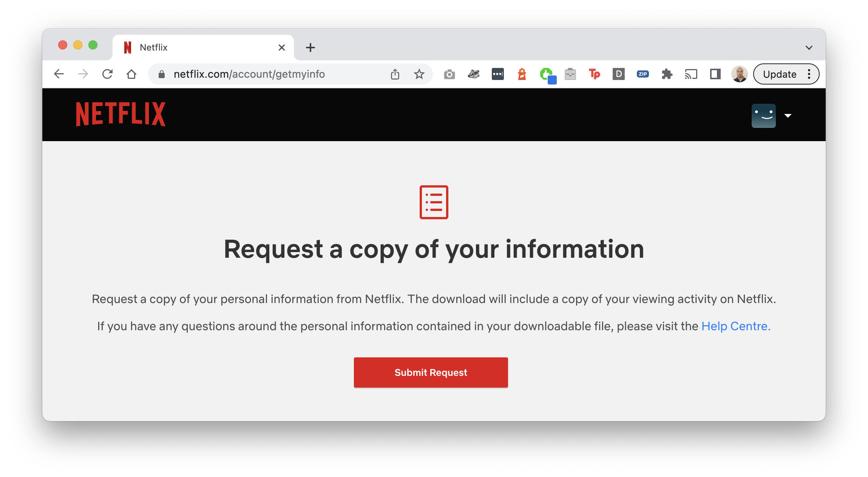
Task: Share this page via share icon
Action: tap(395, 74)
